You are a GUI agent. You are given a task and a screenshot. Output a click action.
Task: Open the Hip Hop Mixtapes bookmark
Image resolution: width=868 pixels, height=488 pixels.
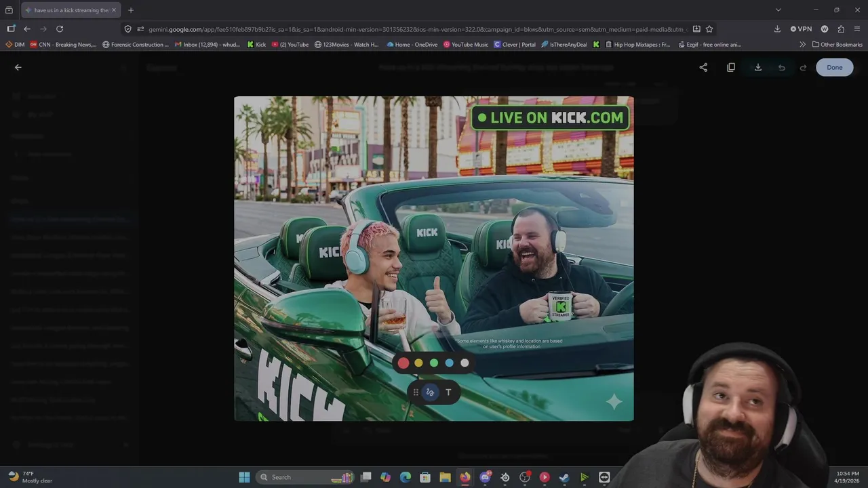coord(637,45)
